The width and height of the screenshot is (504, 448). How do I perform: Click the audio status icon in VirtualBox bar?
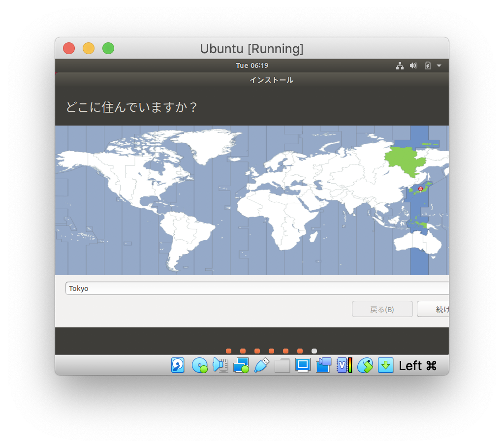pos(220,365)
